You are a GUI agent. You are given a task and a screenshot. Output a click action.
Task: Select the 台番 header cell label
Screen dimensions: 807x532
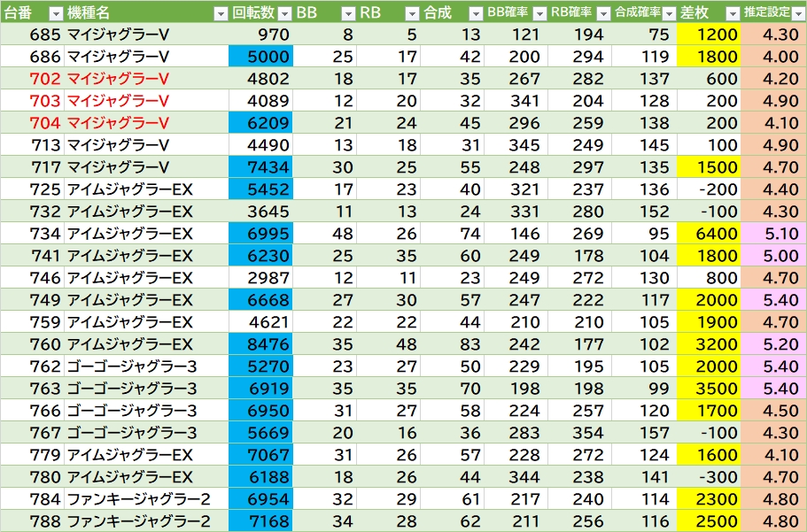18,13
